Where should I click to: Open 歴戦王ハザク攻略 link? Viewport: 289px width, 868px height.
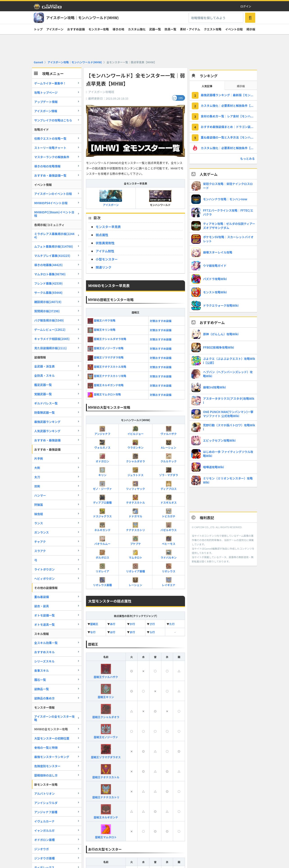coord(105,320)
